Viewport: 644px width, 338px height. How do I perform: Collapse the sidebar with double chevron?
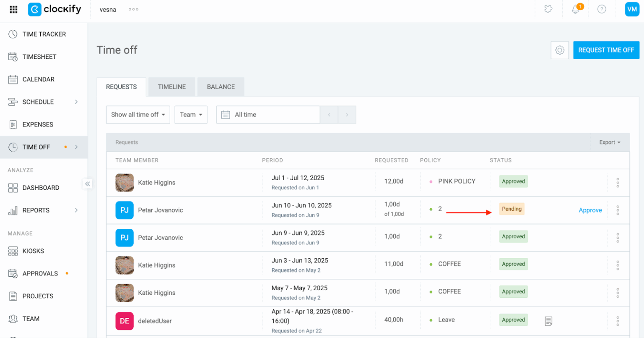87,184
